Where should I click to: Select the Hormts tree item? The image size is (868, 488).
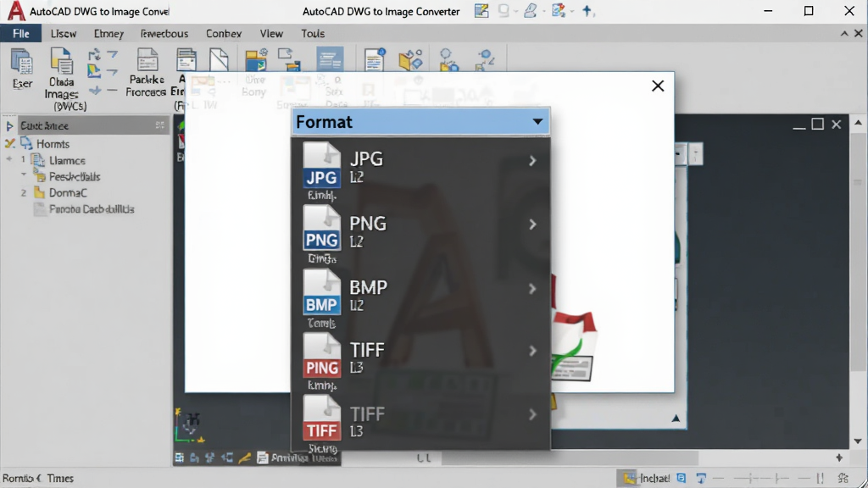pyautogui.click(x=53, y=144)
